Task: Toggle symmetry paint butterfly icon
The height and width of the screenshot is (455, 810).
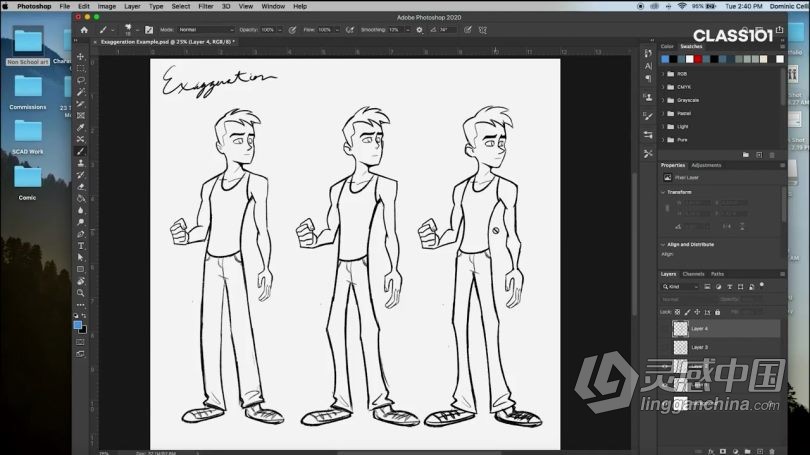Action: click(483, 30)
